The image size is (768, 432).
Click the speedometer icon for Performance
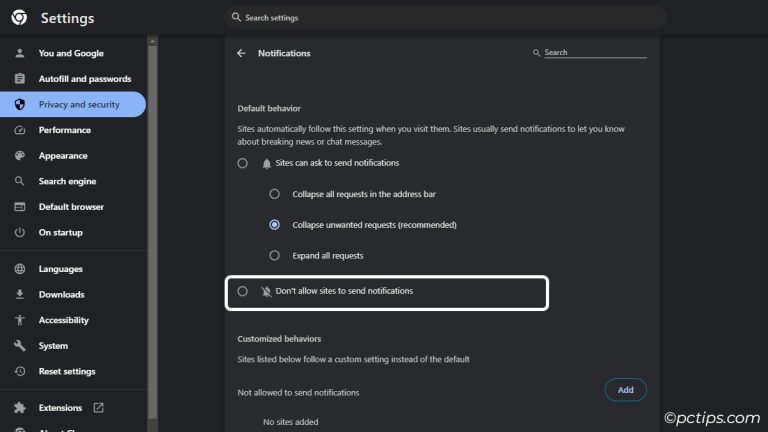(x=20, y=130)
